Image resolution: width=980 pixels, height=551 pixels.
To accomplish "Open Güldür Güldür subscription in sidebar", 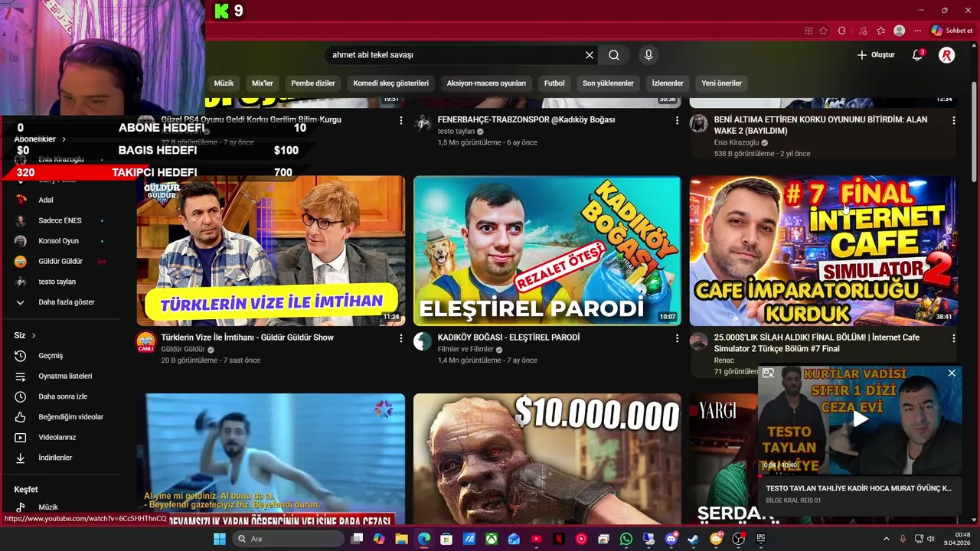I will click(60, 261).
